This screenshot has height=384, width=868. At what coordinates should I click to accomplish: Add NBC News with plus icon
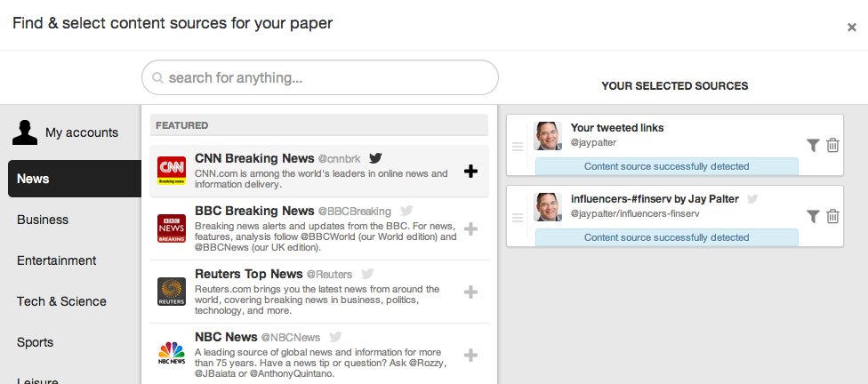[x=470, y=356]
